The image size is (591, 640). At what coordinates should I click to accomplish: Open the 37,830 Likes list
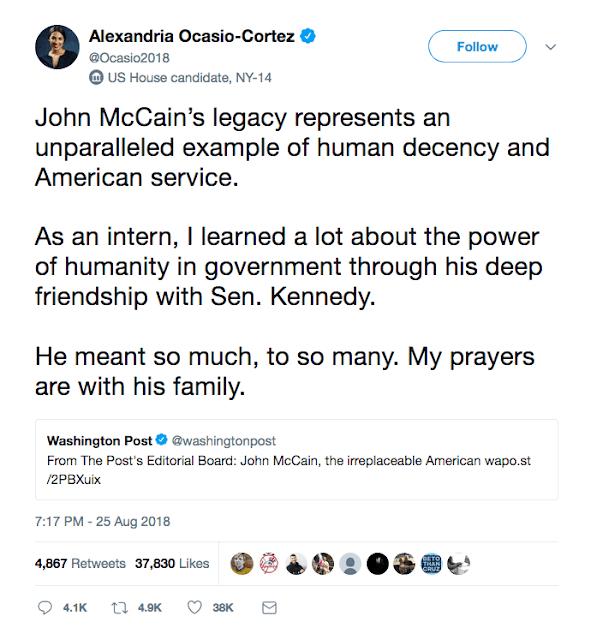(172, 564)
